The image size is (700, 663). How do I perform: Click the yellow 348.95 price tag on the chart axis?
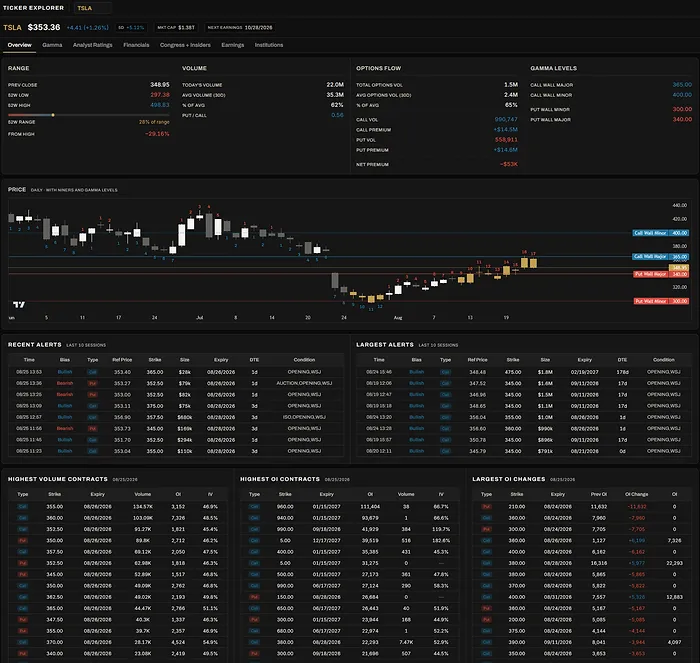coord(679,267)
